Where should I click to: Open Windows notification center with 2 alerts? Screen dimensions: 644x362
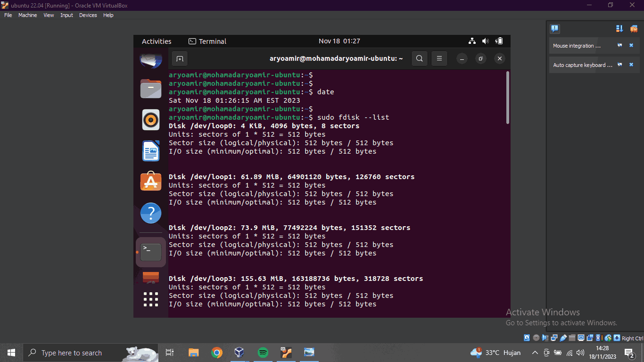tap(629, 353)
